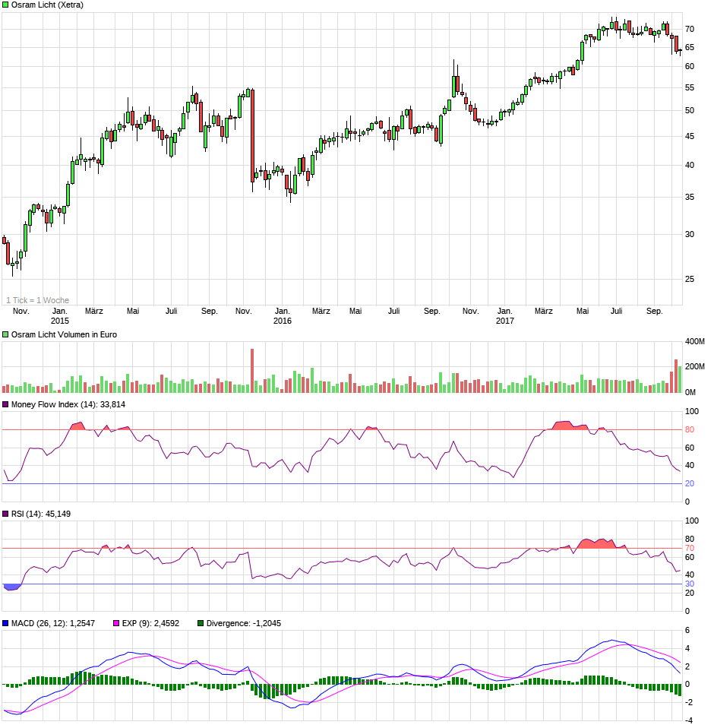Click the green swatch beside Osram Licht Volumen
This screenshot has height=728, width=714.
click(5, 335)
